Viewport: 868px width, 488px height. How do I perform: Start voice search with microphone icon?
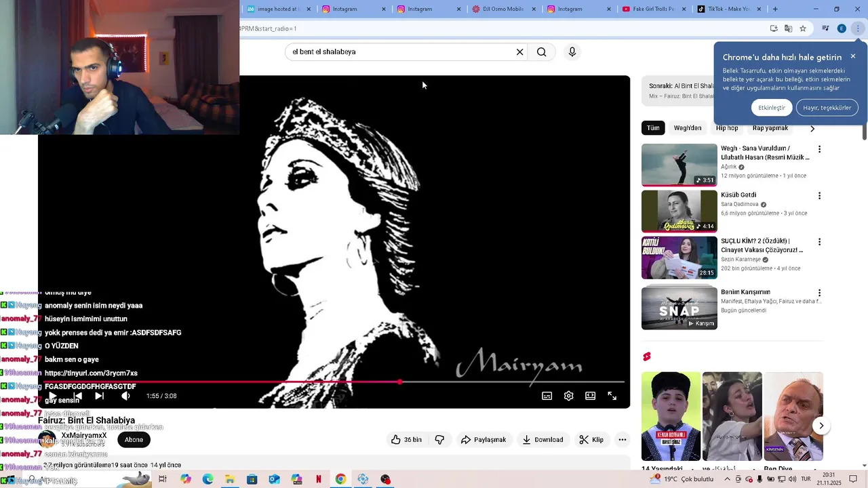572,52
